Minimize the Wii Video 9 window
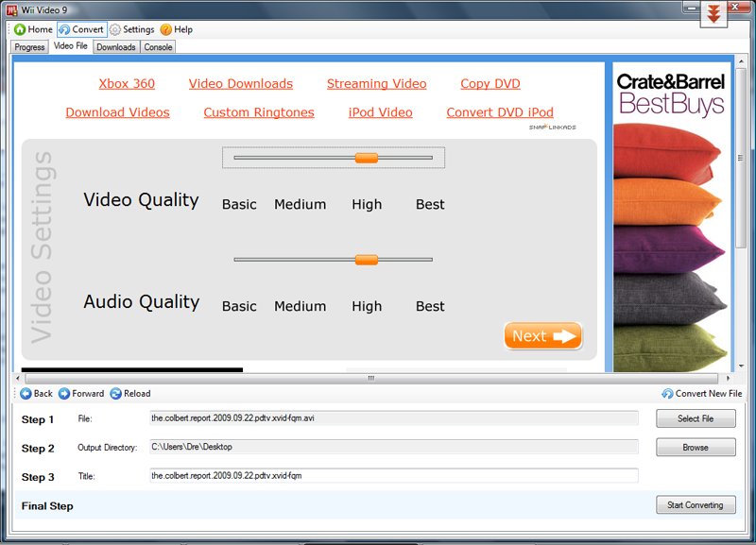The height and width of the screenshot is (545, 756). tap(692, 8)
